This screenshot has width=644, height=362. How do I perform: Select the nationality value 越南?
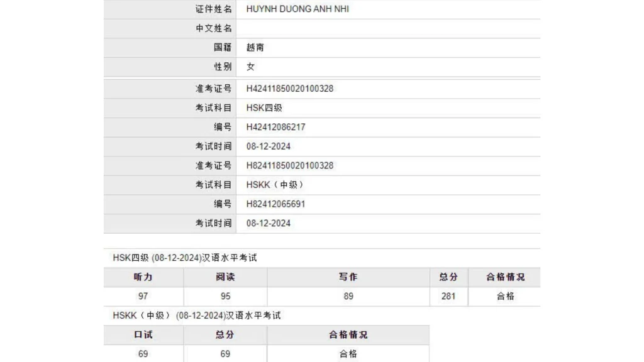(255, 48)
